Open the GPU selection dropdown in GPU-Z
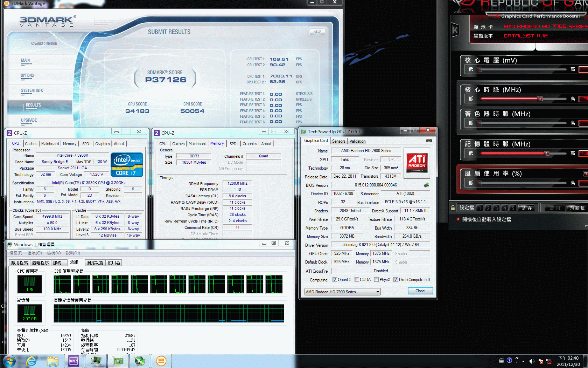Image resolution: width=588 pixels, height=368 pixels. 342,292
